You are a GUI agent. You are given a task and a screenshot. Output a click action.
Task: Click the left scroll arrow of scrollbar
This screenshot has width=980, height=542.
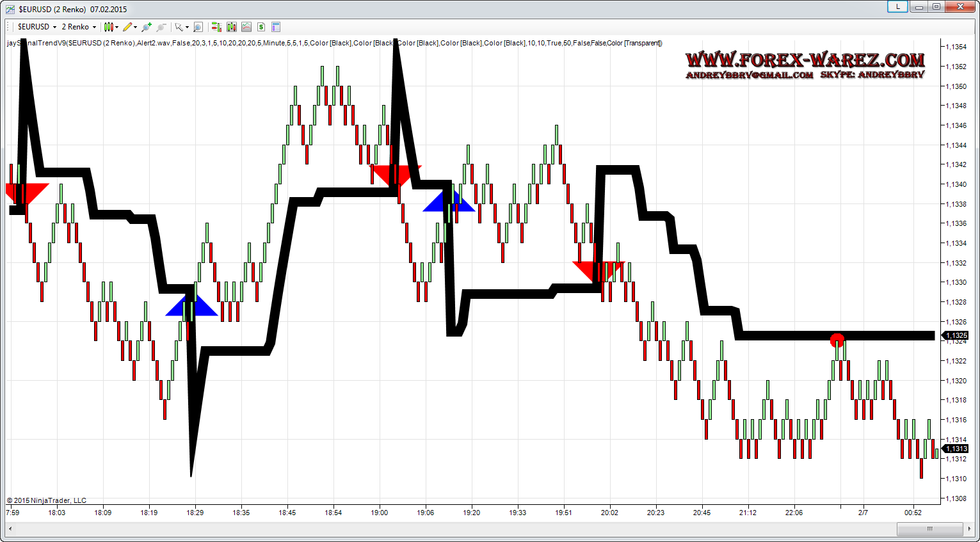pos(10,529)
